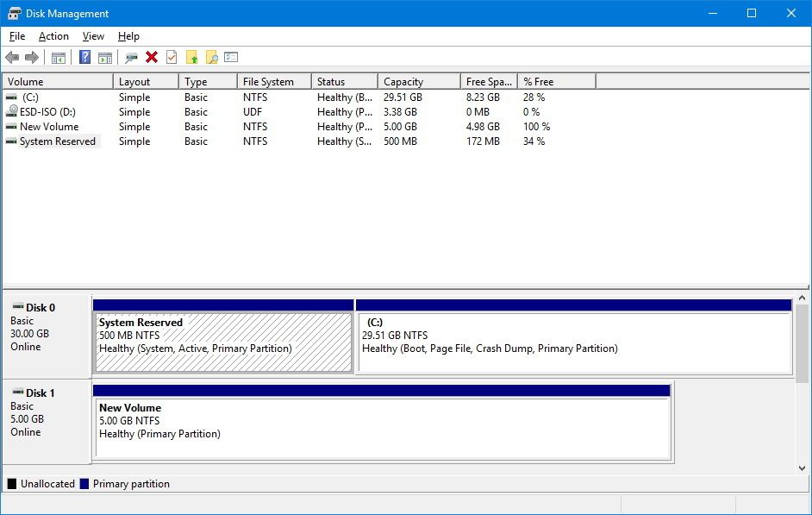Viewport: 812px width, 515px height.
Task: Show the action pane via its toolbar icon
Action: pos(104,58)
